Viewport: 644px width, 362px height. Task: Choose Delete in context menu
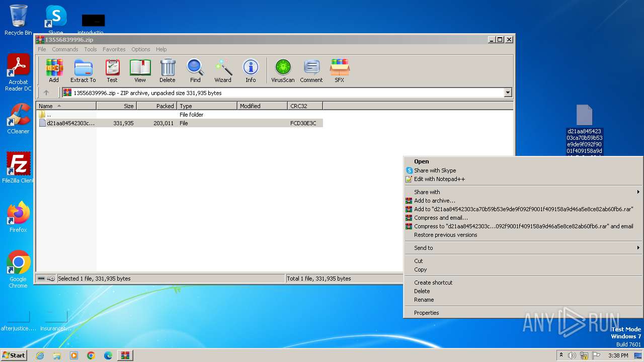coord(523,291)
